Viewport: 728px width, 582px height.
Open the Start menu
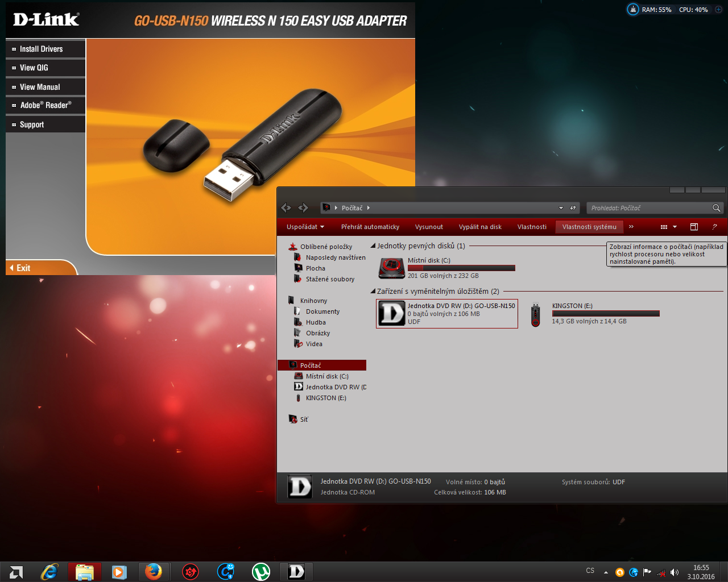tap(16, 572)
